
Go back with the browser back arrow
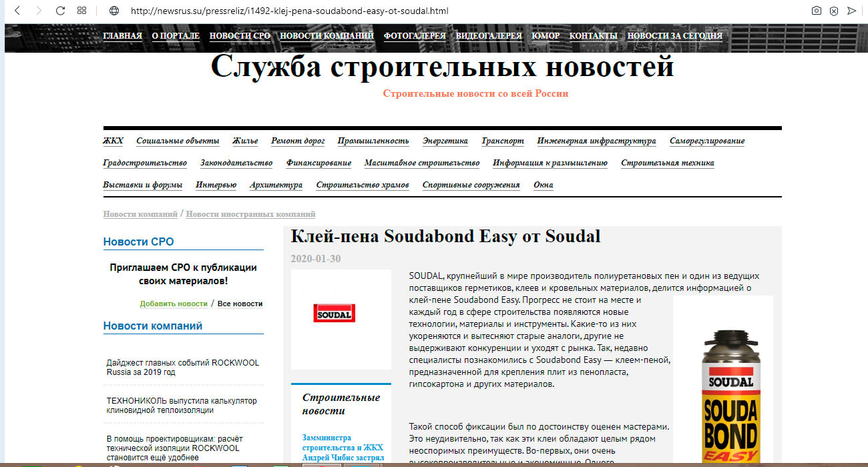(17, 11)
